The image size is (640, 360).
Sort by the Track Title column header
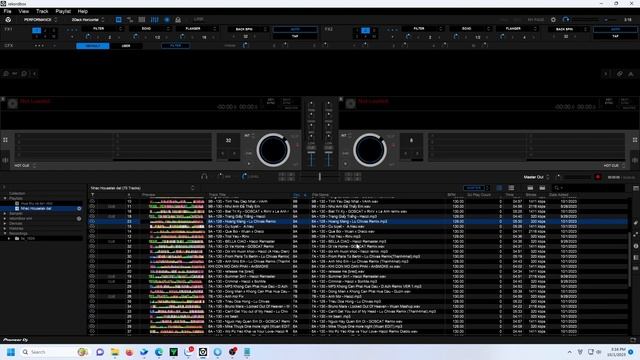click(217, 195)
